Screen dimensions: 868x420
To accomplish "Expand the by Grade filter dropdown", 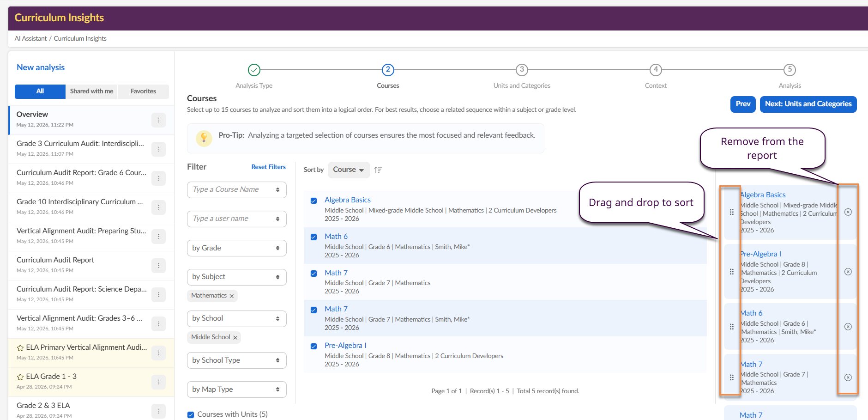I will (237, 248).
